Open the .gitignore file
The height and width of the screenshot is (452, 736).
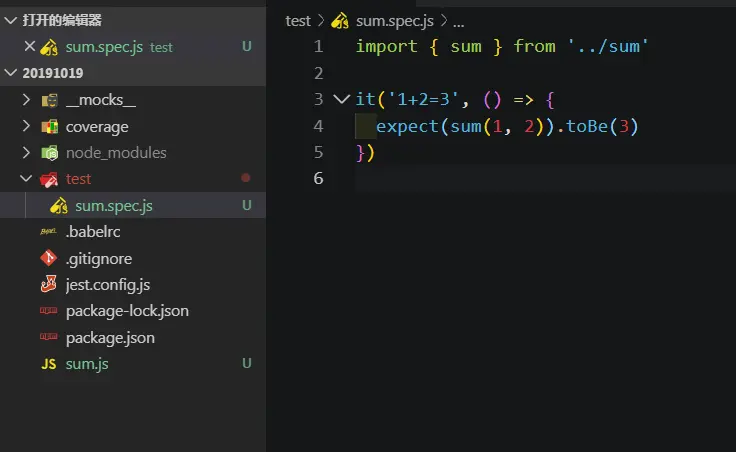click(x=99, y=259)
